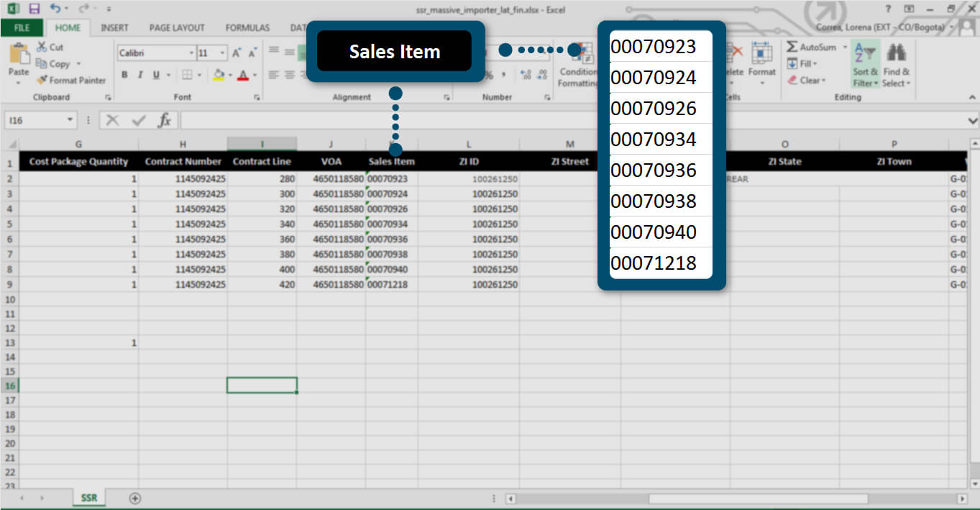
Task: Click the Save icon in quick access toolbar
Action: [x=34, y=9]
